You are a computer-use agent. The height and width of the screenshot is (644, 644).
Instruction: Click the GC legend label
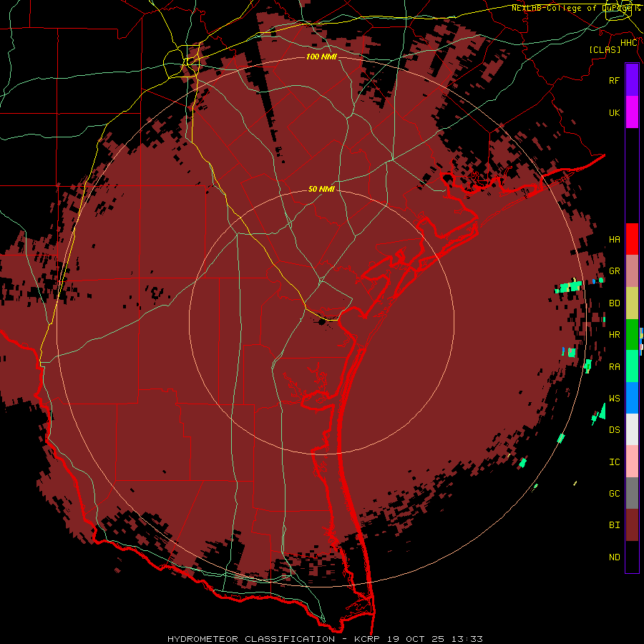point(614,493)
